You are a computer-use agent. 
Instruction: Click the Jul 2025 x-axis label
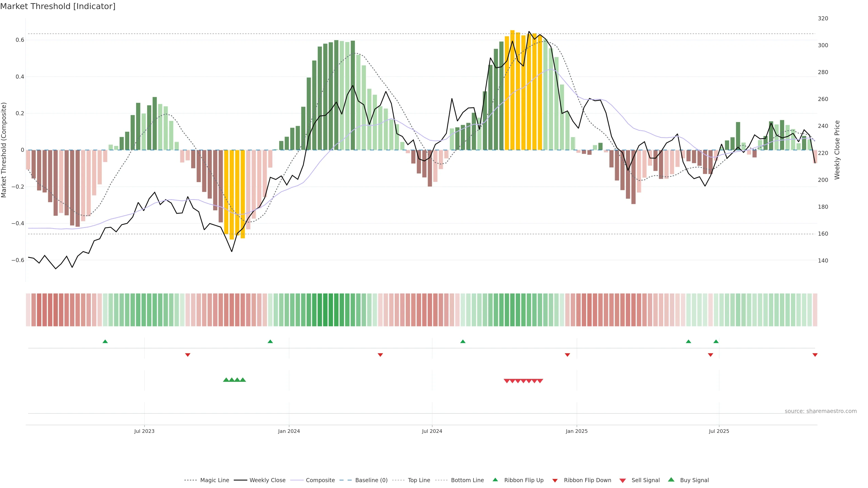(719, 431)
